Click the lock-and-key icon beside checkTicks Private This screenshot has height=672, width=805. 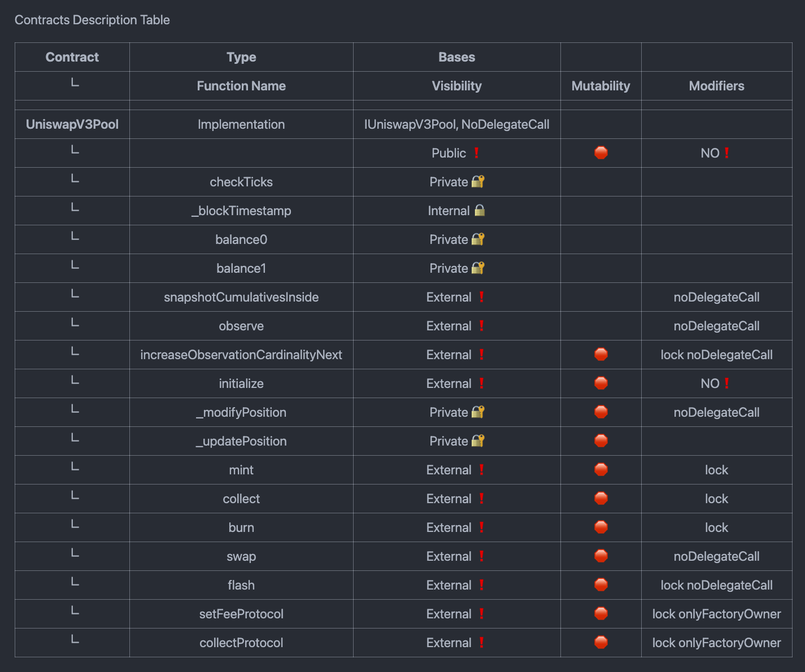click(478, 182)
